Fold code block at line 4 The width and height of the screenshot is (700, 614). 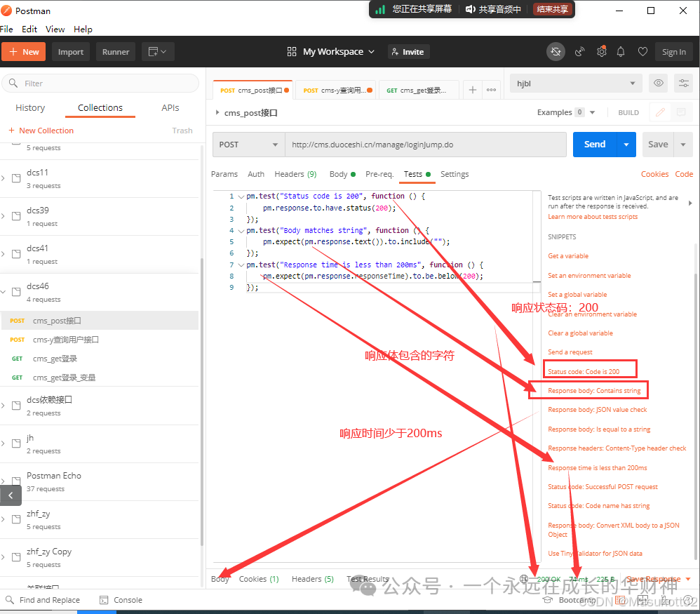[241, 231]
